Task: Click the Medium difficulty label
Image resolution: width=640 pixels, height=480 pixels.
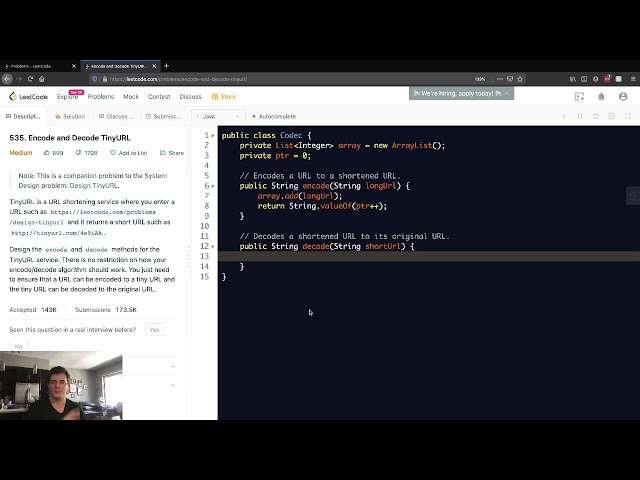Action: [21, 153]
